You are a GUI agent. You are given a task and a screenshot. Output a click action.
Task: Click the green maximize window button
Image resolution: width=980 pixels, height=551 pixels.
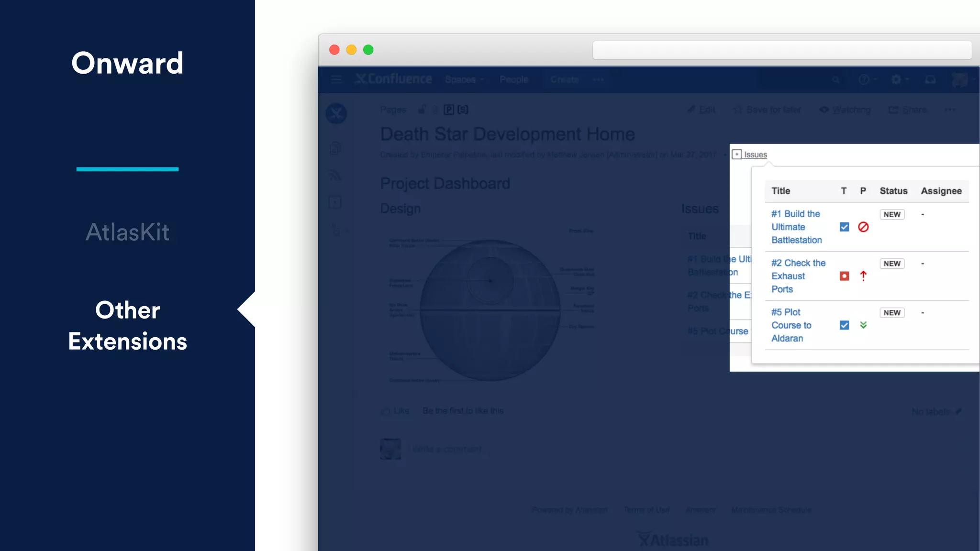(x=368, y=50)
